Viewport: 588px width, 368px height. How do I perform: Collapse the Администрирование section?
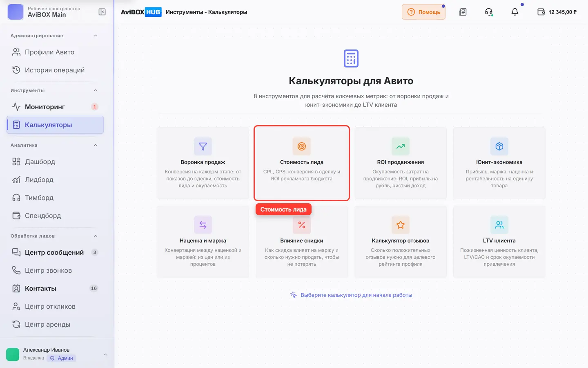96,36
